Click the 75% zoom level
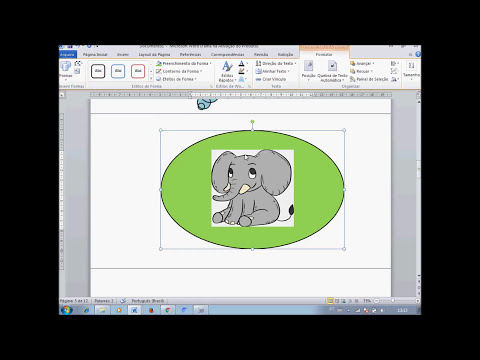 [367, 301]
